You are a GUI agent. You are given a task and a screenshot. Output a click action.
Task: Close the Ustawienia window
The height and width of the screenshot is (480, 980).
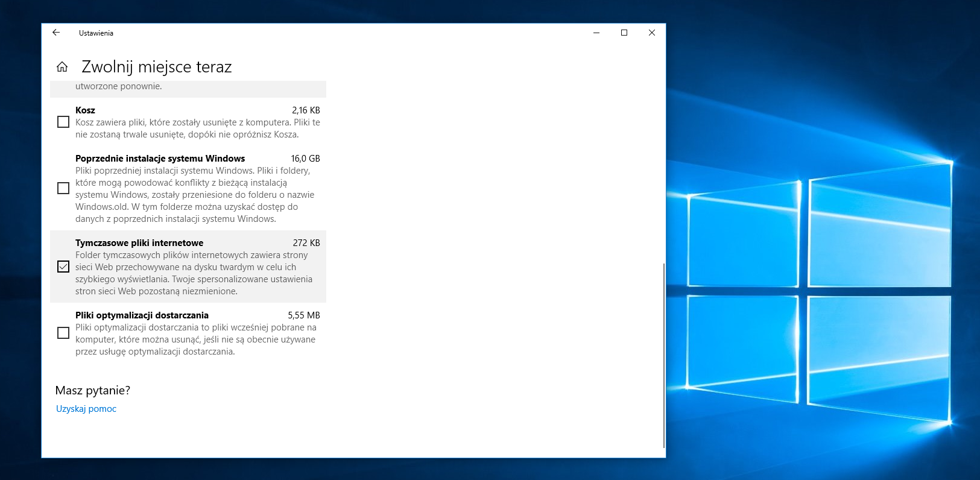pyautogui.click(x=651, y=33)
